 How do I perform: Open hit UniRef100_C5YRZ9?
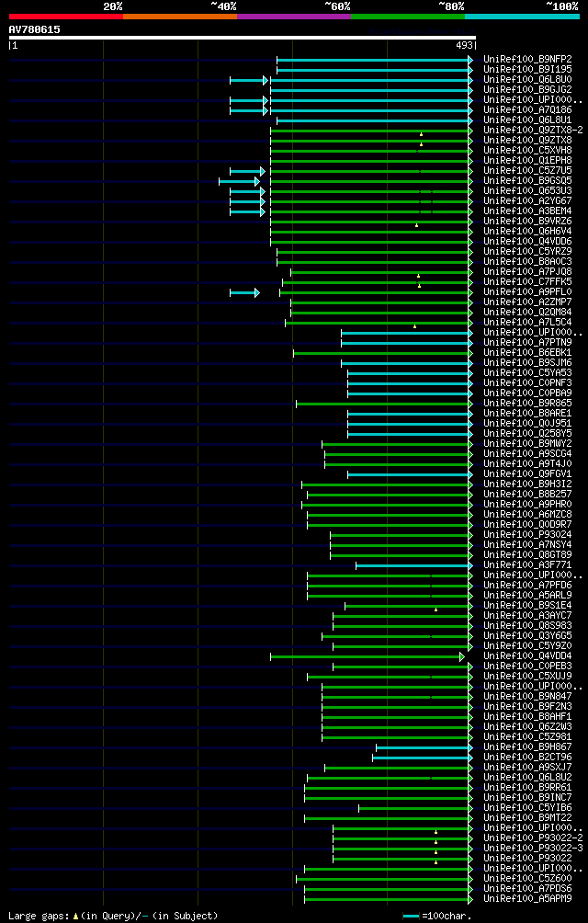coord(527,251)
